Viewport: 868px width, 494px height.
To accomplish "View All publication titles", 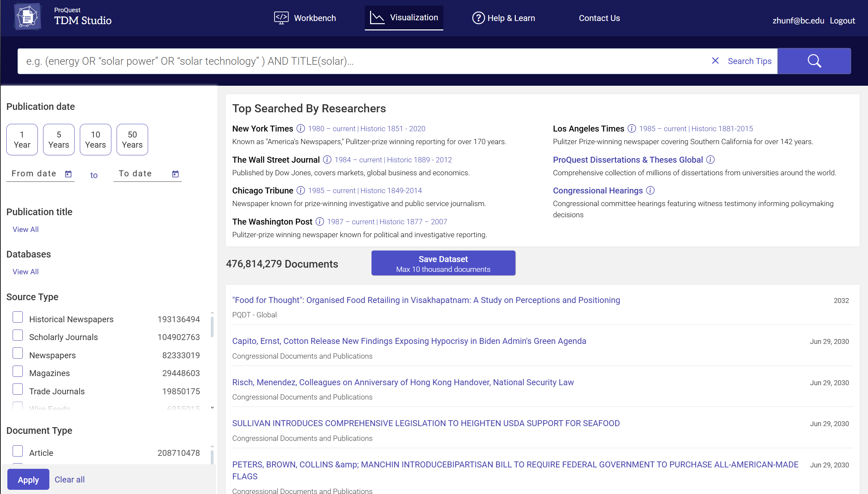I will point(26,230).
